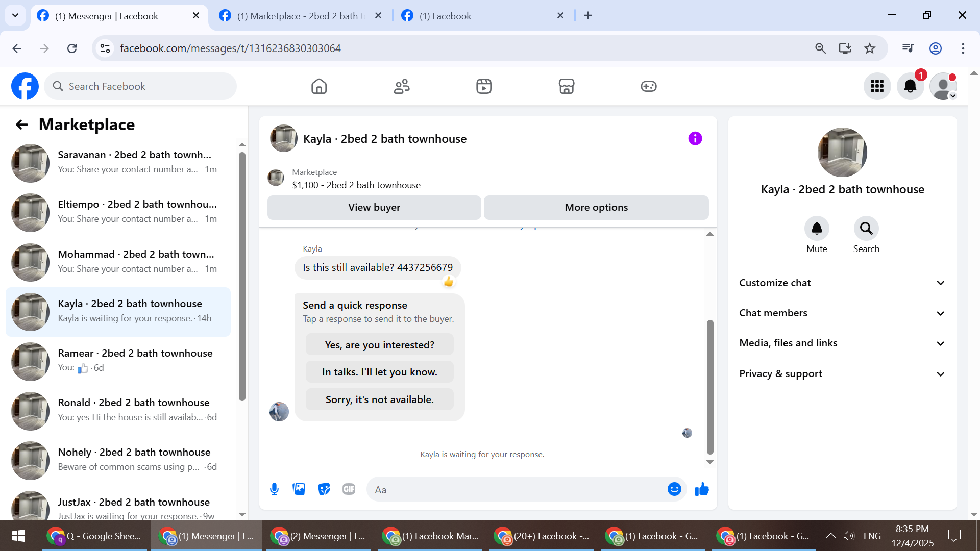Screen dimensions: 980x551
Task: Open Facebook notifications bell
Action: [x=910, y=86]
